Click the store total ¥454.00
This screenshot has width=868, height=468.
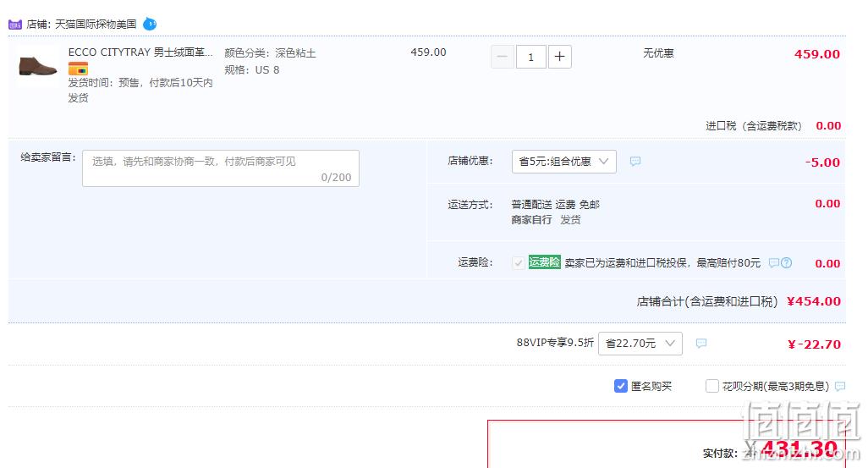814,301
